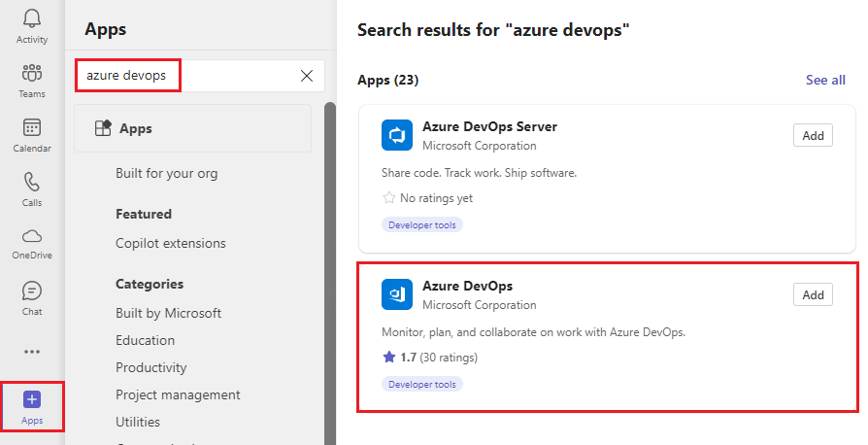Open the Chat bubble icon

coord(31,291)
